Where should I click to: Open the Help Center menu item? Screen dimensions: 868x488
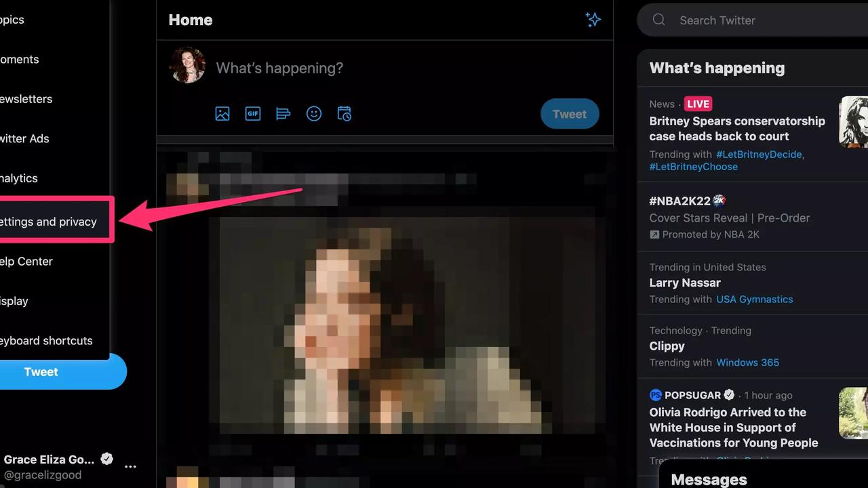(x=26, y=261)
